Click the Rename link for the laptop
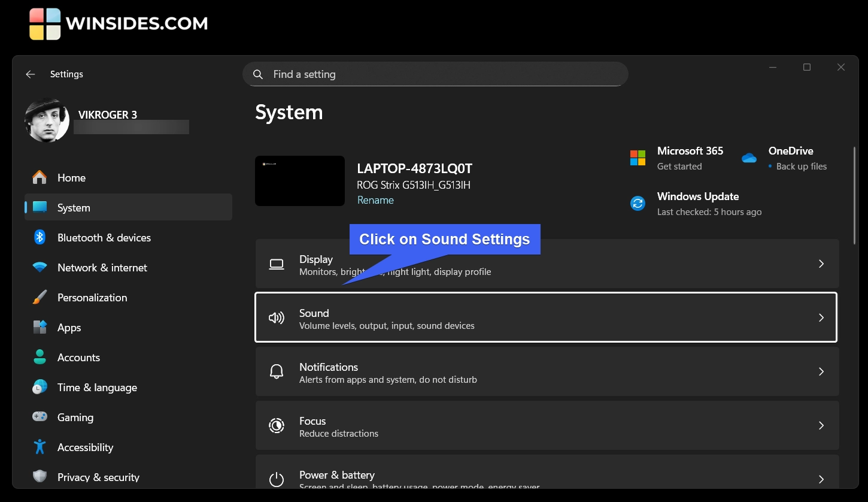Image resolution: width=868 pixels, height=502 pixels. (x=375, y=200)
